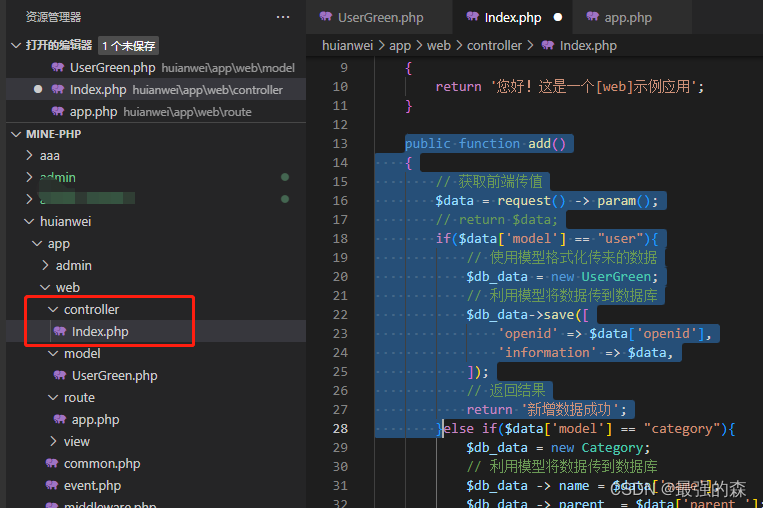Screen dimensions: 763x508
Task: Collapse the model folder
Action: [53, 353]
